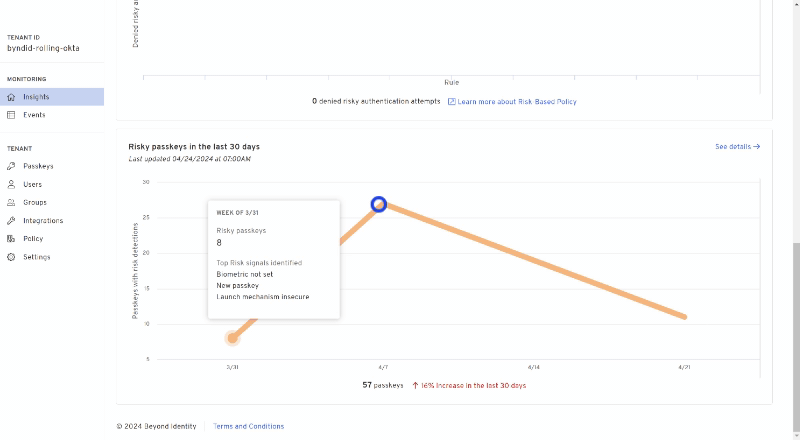Open the Settings gear icon
Image resolution: width=800 pixels, height=440 pixels.
point(11,257)
